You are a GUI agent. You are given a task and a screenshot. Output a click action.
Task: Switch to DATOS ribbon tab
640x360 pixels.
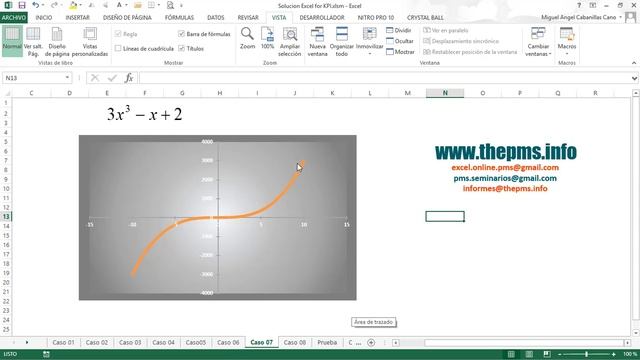(x=216, y=18)
